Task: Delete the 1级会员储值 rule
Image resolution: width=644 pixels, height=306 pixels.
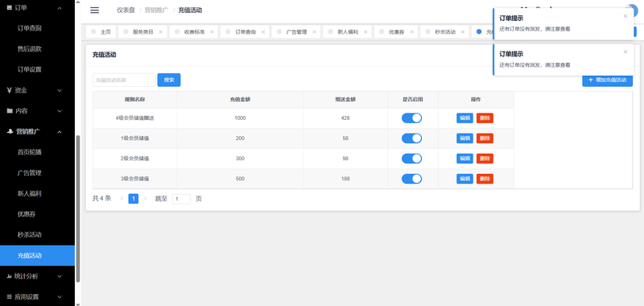Action: (485, 138)
